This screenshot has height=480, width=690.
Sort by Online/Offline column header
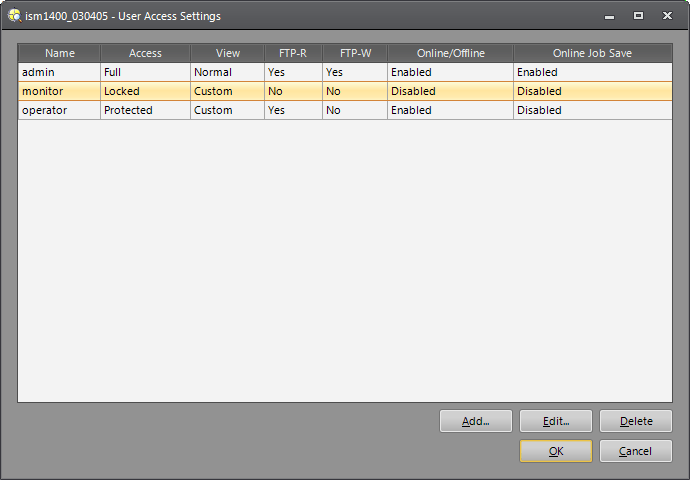(450, 53)
